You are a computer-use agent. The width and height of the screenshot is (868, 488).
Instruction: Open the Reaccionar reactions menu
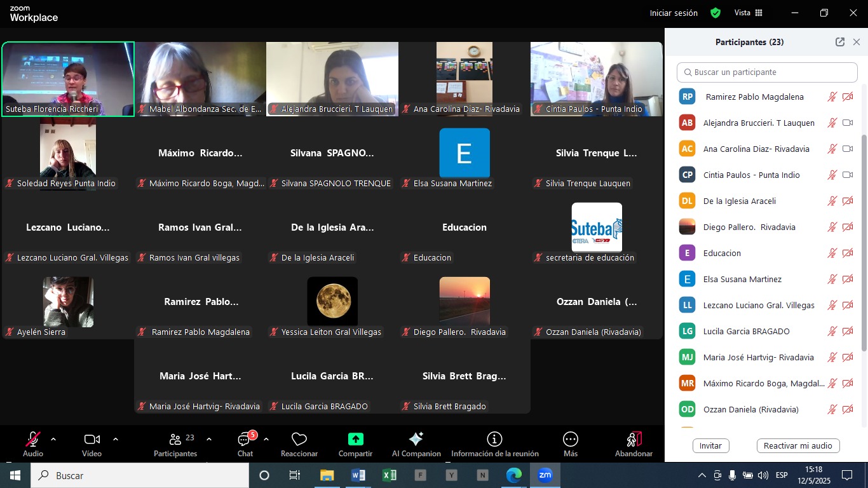(x=299, y=444)
